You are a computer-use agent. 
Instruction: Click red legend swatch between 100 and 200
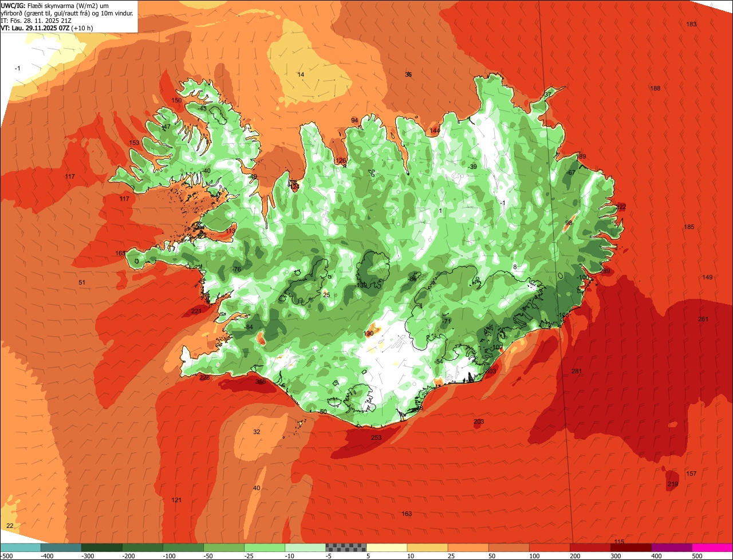click(549, 547)
